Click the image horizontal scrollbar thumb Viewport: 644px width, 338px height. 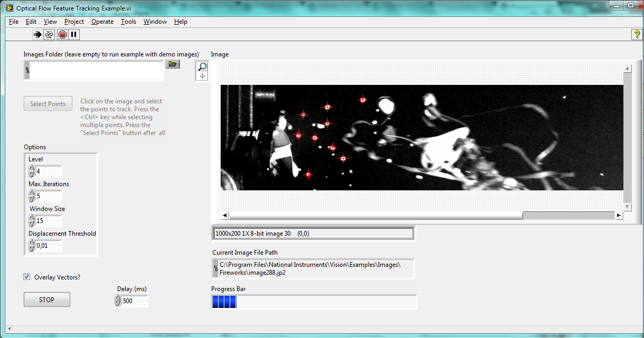[x=568, y=216]
